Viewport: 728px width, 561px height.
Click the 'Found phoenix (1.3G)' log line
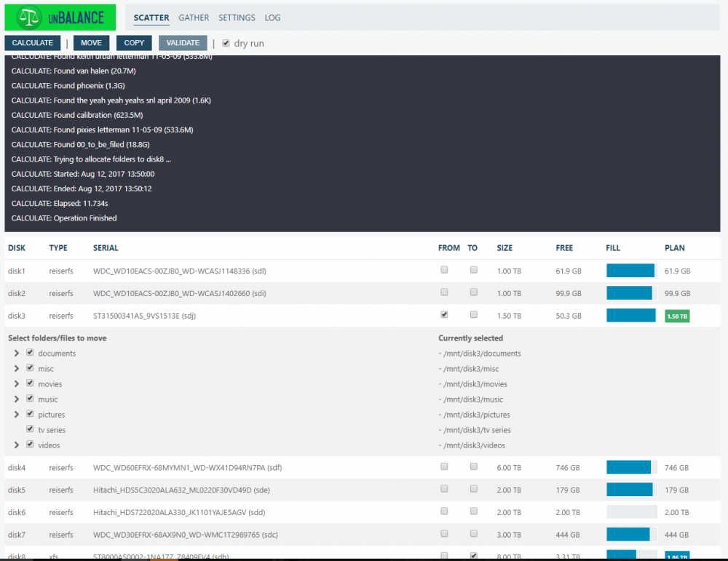click(x=68, y=85)
